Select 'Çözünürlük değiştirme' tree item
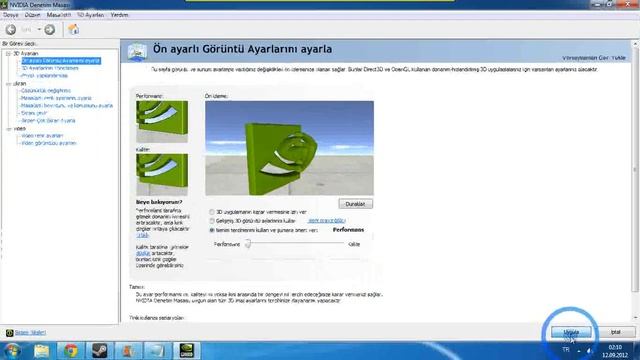The height and width of the screenshot is (360, 640). click(46, 91)
